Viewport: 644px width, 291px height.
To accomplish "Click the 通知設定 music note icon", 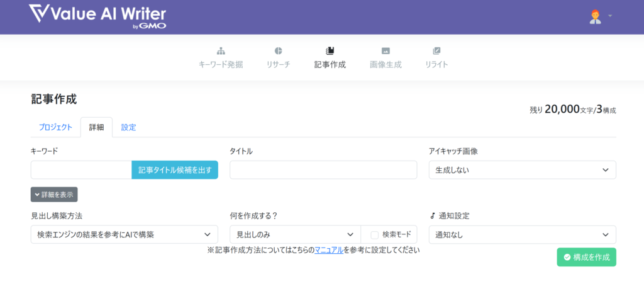I will (432, 215).
